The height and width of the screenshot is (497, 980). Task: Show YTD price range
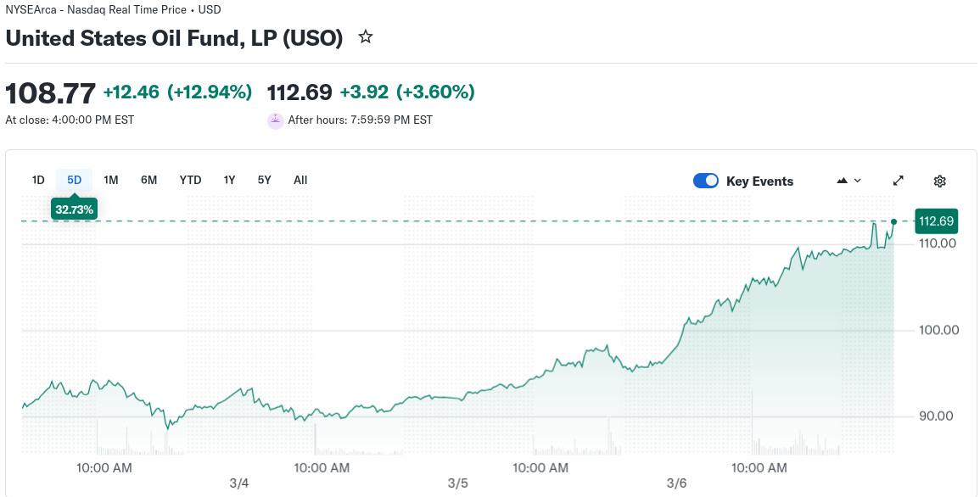(x=191, y=180)
